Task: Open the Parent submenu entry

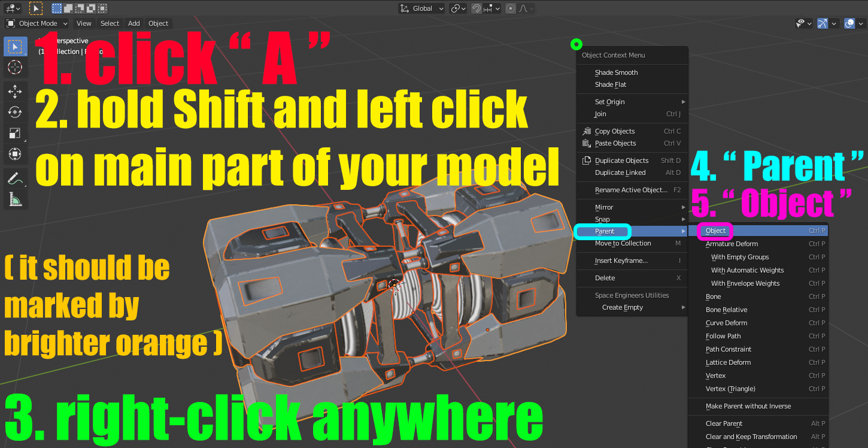Action: 632,231
